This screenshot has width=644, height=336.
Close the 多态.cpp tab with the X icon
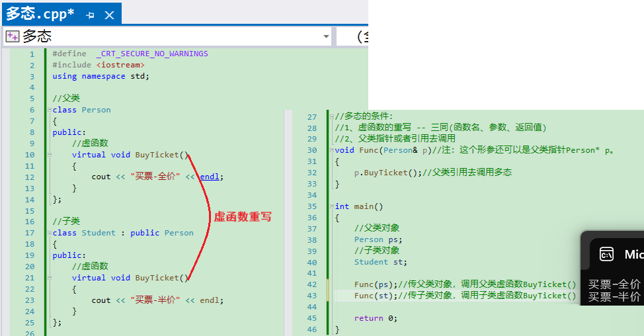(x=109, y=16)
